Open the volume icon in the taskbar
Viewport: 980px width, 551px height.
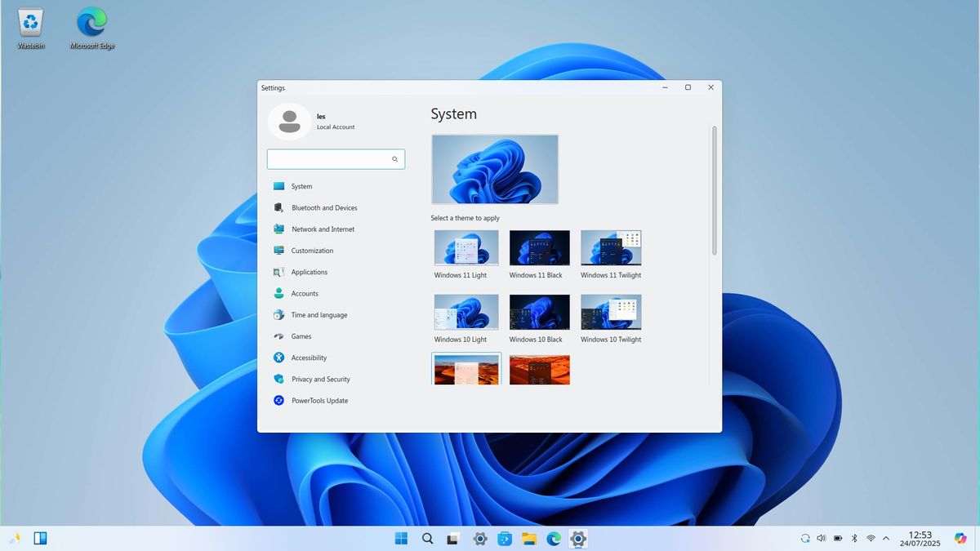(821, 538)
